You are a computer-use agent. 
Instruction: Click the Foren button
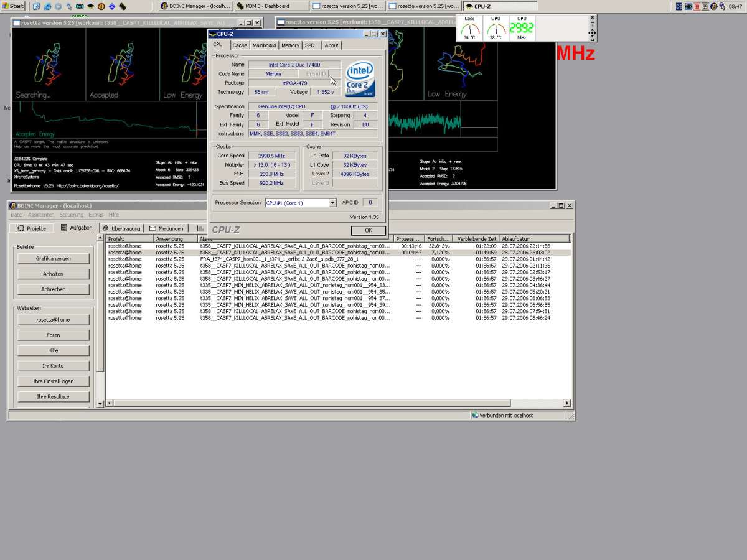pyautogui.click(x=54, y=335)
